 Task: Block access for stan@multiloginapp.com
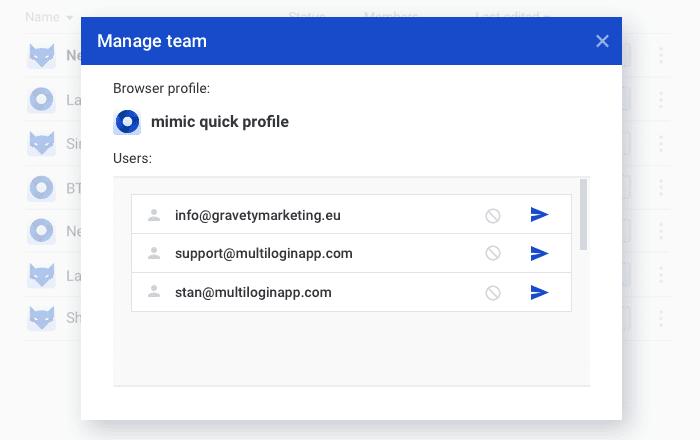(493, 293)
